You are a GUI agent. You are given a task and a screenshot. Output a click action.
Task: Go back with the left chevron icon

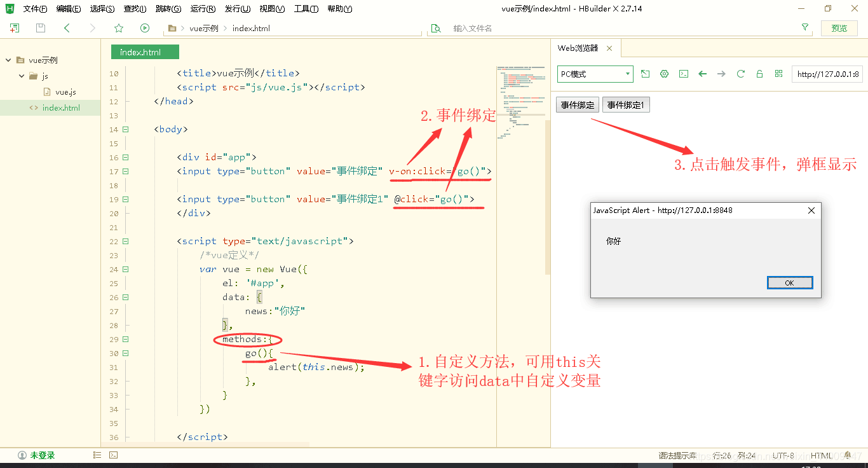67,28
